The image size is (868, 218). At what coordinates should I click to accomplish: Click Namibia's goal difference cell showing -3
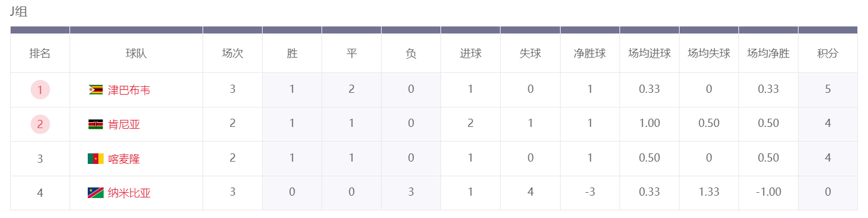pos(590,193)
